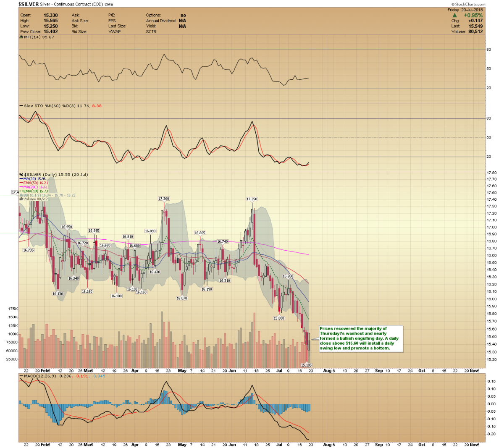Click the Slow STO legend line marker
Viewport: 504px width, 448px height.
(21, 106)
